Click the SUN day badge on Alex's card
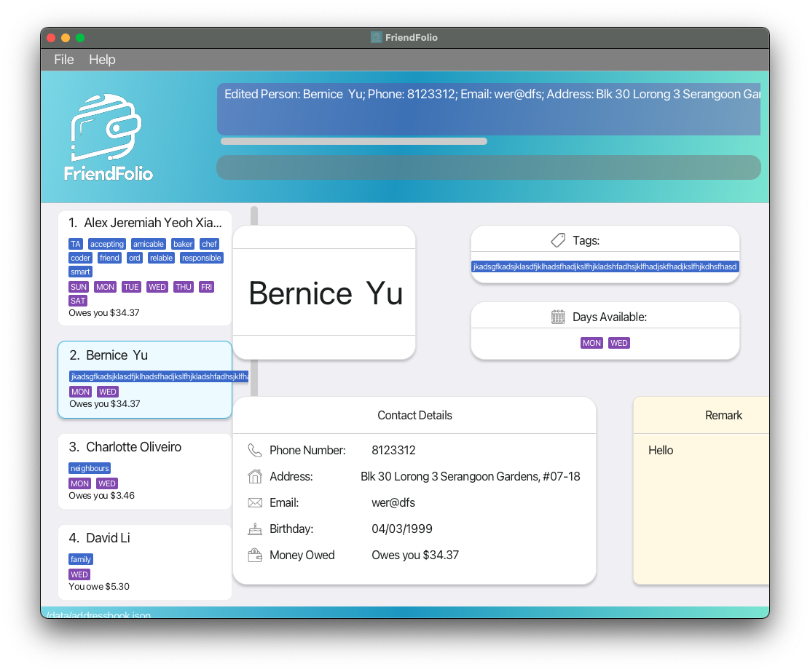810x672 pixels. tap(79, 287)
